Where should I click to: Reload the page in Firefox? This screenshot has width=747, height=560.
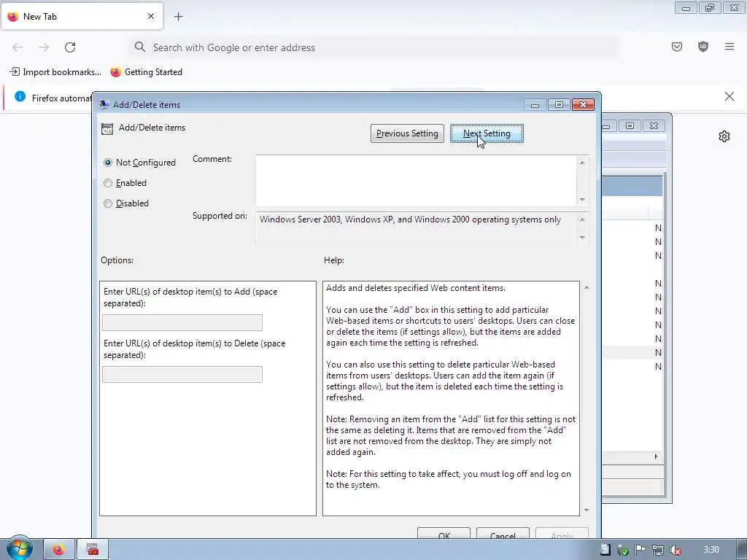pos(70,47)
